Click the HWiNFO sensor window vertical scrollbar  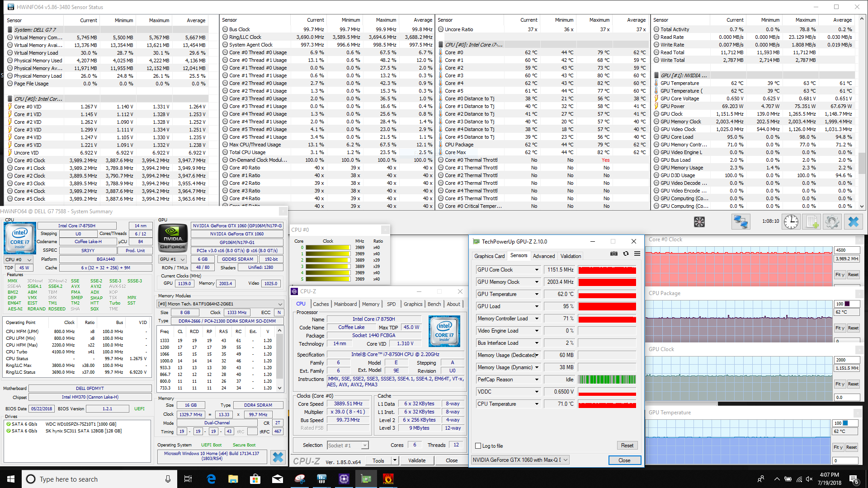coord(862,113)
